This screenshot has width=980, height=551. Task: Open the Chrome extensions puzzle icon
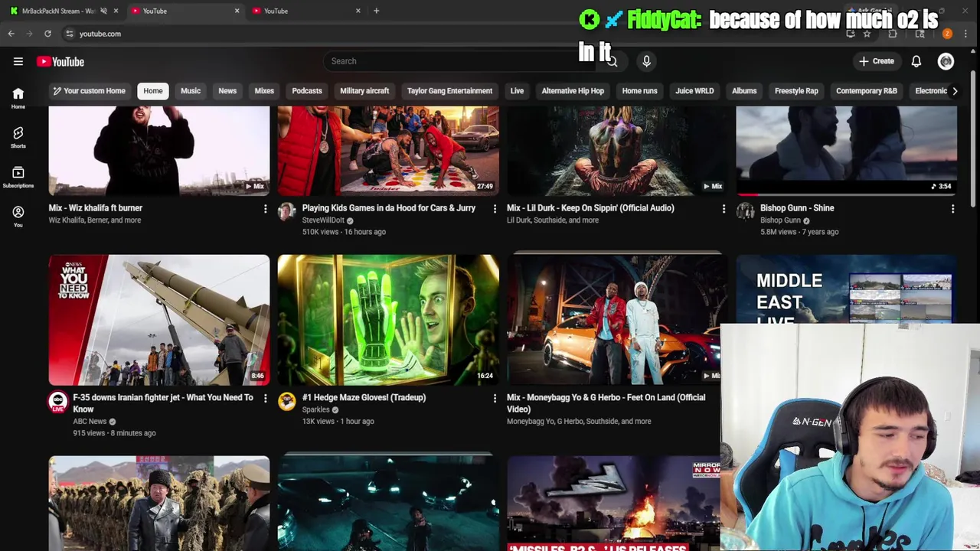[x=893, y=34]
